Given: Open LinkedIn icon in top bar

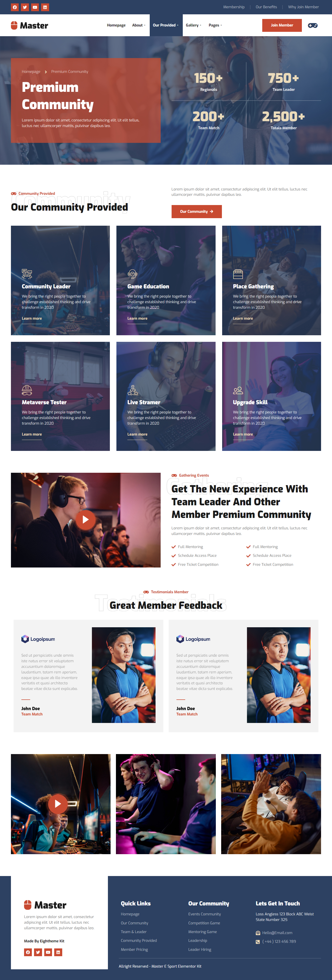Looking at the screenshot, I should click(45, 7).
